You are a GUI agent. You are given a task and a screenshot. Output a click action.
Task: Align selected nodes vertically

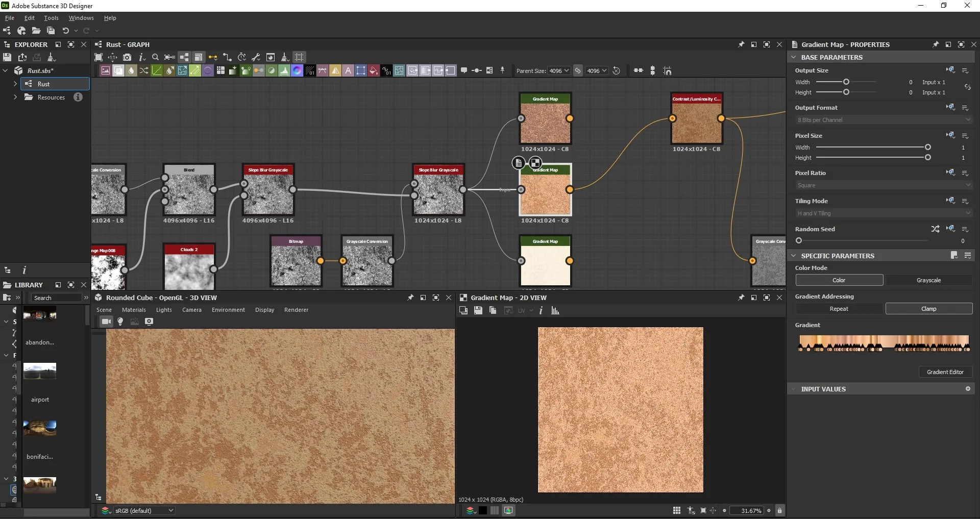point(653,70)
